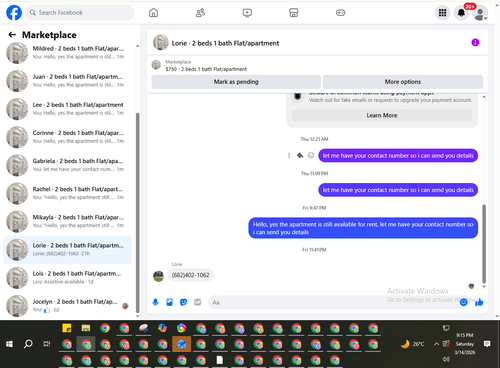The height and width of the screenshot is (368, 500).
Task: Click Learn More about scams
Action: 382,115
